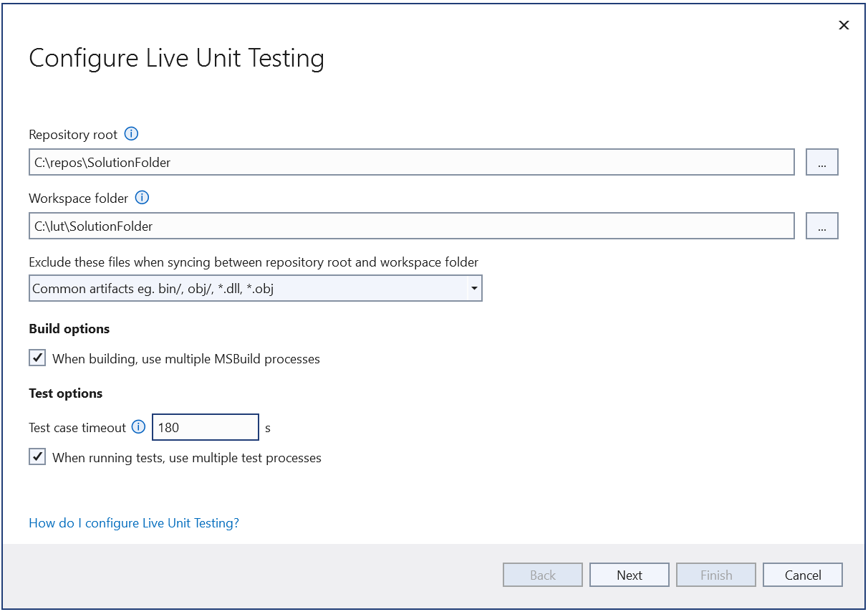Uncheck 'When building, use multiple MSBuild processes'
Viewport: 868px width, 612px height.
pos(37,358)
